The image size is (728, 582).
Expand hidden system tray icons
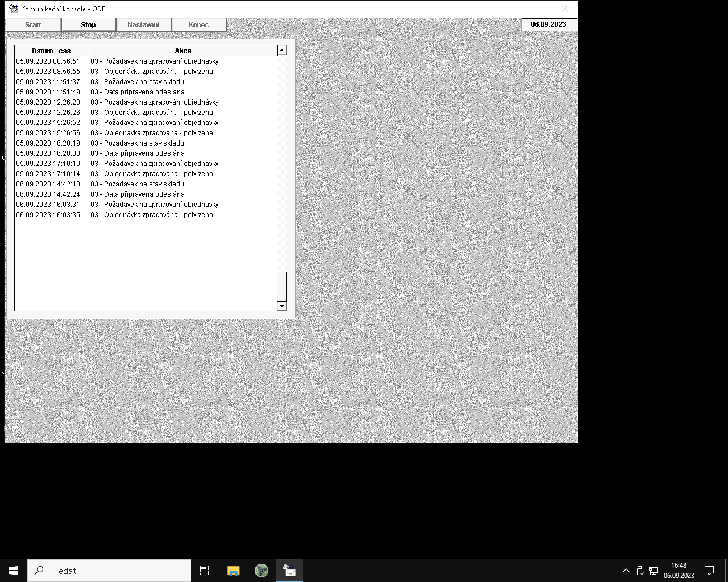pyautogui.click(x=626, y=570)
